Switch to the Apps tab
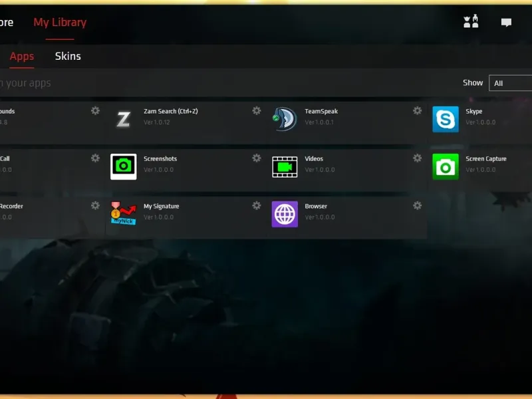This screenshot has height=399, width=532. (x=22, y=57)
